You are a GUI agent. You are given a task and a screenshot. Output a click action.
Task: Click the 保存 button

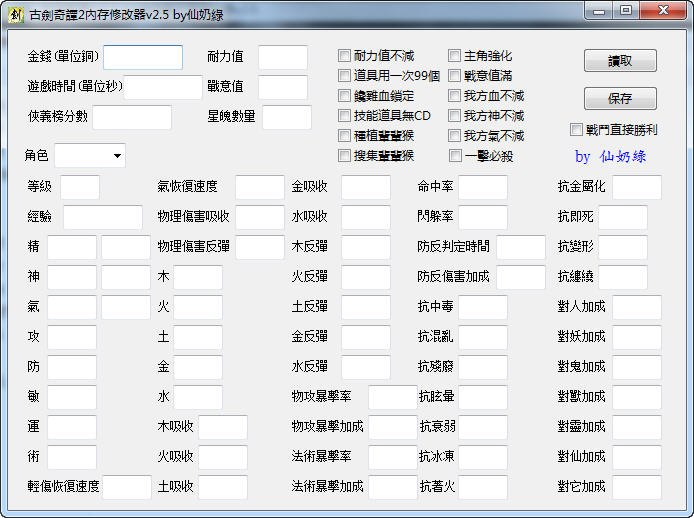click(x=620, y=99)
